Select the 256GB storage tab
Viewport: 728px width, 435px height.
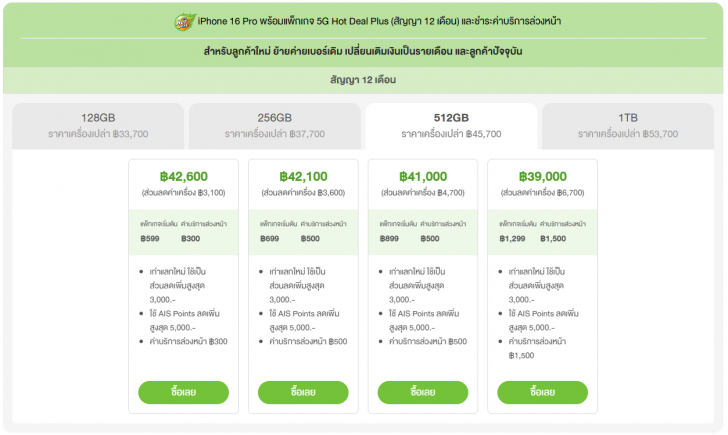click(274, 124)
